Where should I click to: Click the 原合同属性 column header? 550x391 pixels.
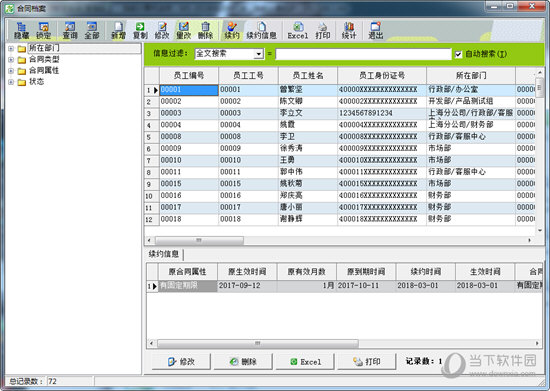187,271
